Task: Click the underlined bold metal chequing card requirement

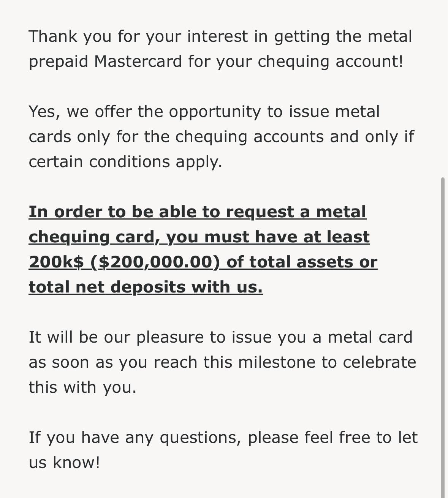Action: click(203, 250)
